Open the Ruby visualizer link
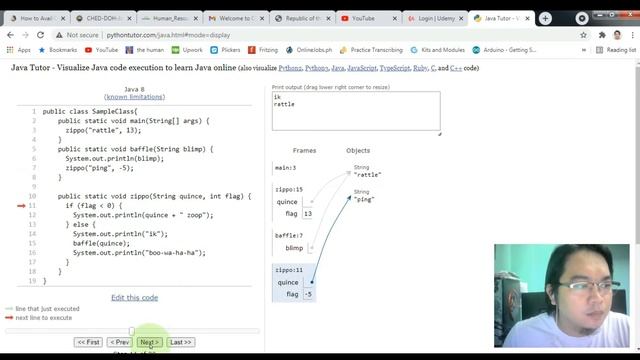The width and height of the screenshot is (640, 360). tap(420, 68)
